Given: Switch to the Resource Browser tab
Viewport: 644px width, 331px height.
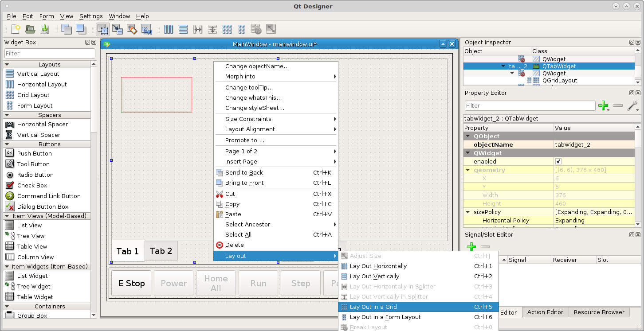Looking at the screenshot, I should click(599, 312).
